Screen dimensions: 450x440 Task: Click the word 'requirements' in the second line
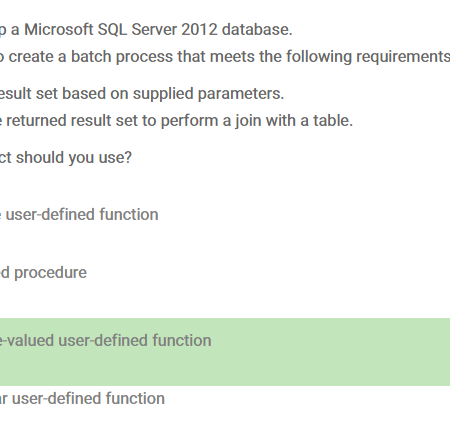pyautogui.click(x=403, y=57)
